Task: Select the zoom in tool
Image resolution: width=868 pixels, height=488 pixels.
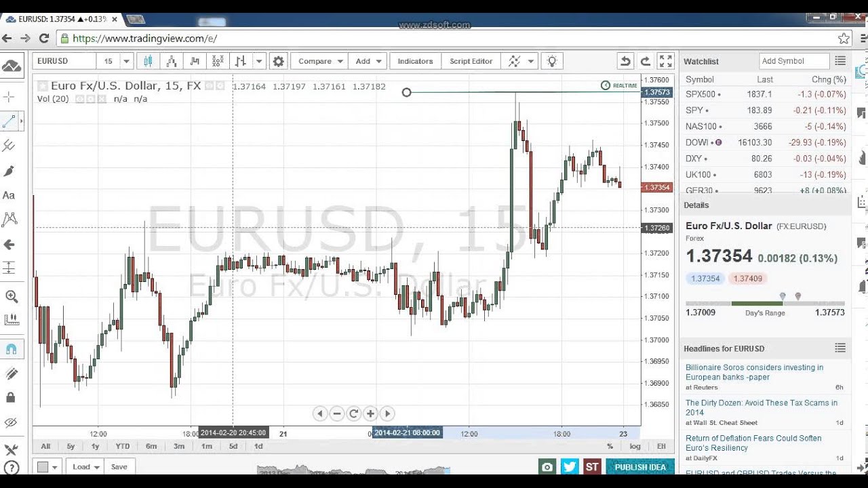Action: coord(12,296)
